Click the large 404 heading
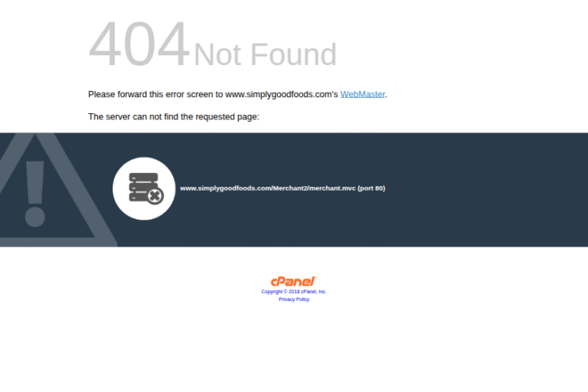Image resolution: width=588 pixels, height=392 pixels. (x=139, y=44)
